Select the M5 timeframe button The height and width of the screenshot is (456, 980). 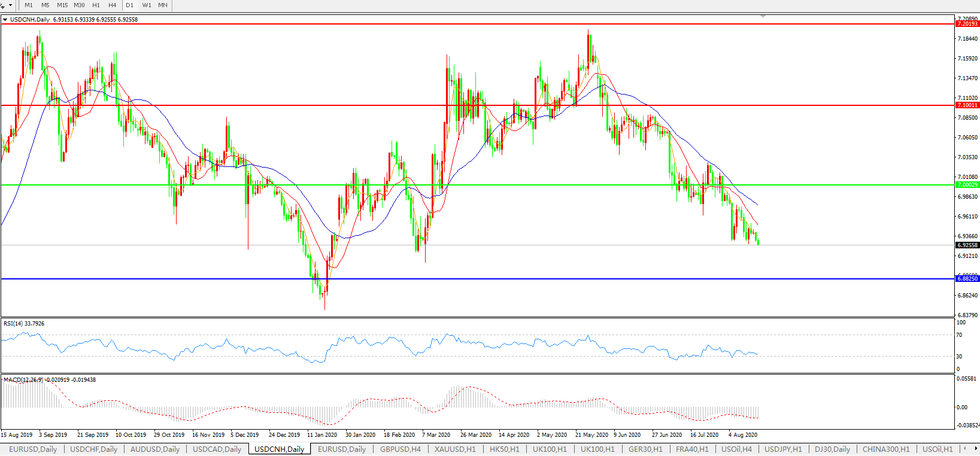click(45, 5)
